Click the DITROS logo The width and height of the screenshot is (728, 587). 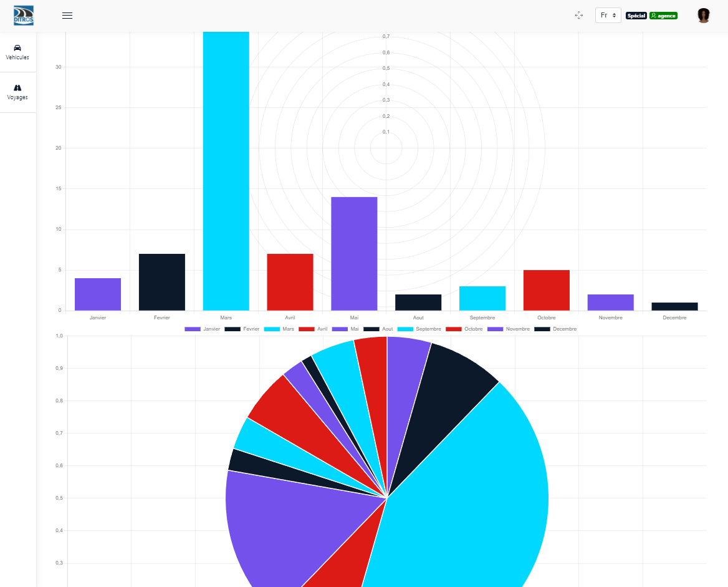click(24, 16)
